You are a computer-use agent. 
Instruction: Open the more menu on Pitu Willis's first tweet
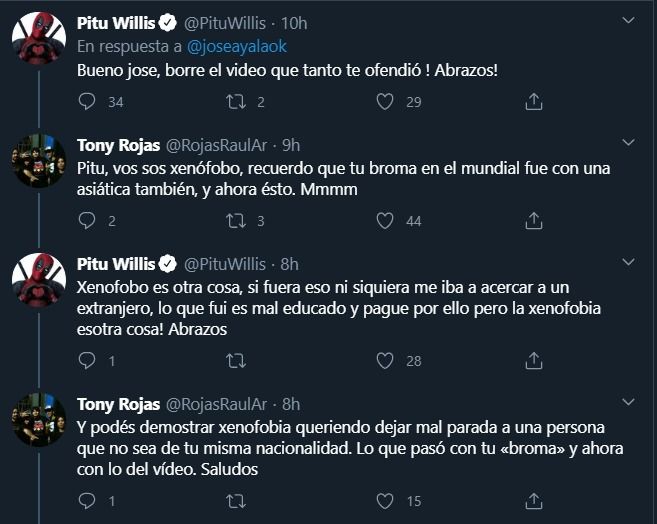[x=626, y=20]
